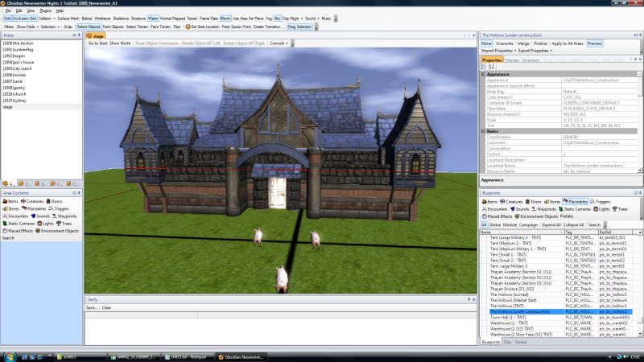This screenshot has height=362, width=644.
Task: Open the Plugins menu
Action: coord(45,10)
